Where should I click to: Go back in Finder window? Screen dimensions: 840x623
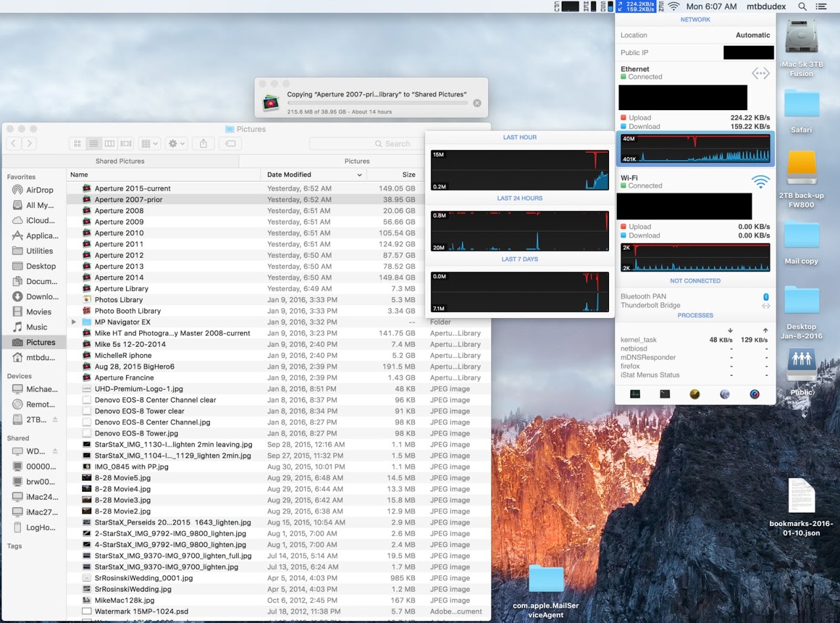pos(14,144)
